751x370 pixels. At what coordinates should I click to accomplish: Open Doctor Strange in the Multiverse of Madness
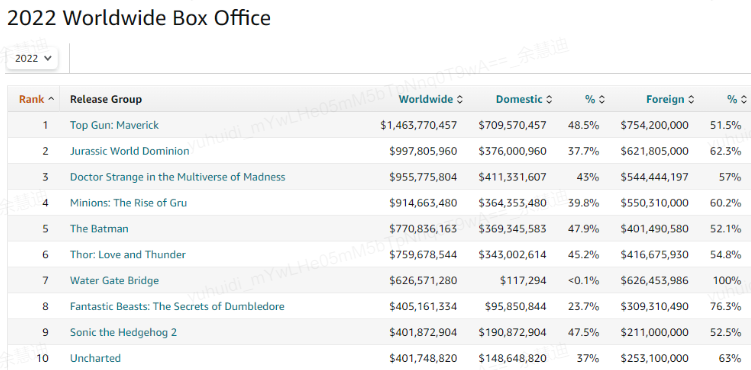(x=178, y=177)
